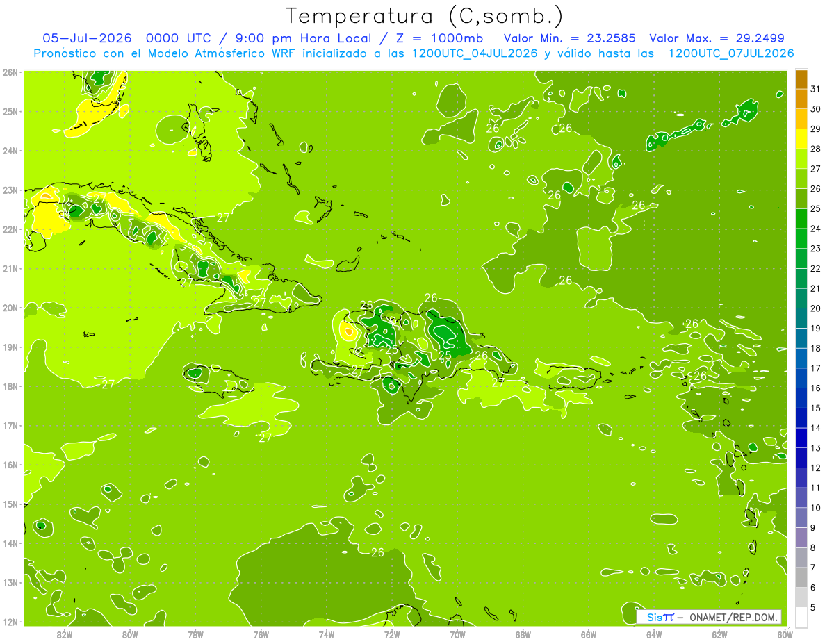Pick the yellow swatch between 28 and 29
The image size is (834, 644).
click(x=801, y=139)
